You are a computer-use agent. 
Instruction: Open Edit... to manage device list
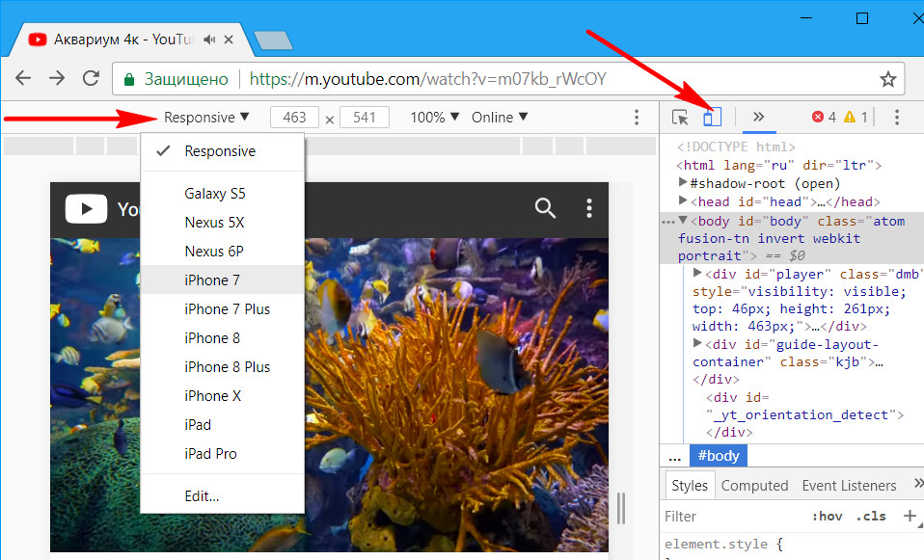pos(222,496)
